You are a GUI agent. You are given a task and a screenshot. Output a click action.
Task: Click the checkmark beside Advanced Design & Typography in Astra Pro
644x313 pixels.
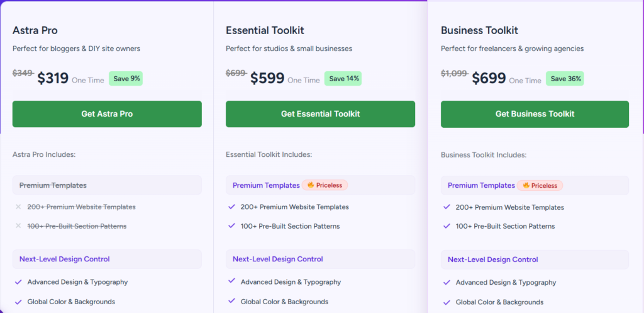(18, 282)
